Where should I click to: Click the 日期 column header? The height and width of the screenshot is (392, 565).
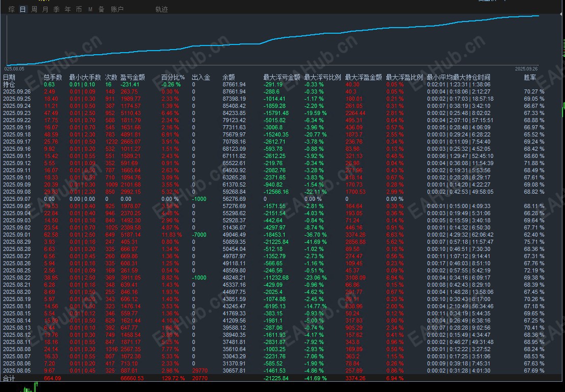coord(9,77)
